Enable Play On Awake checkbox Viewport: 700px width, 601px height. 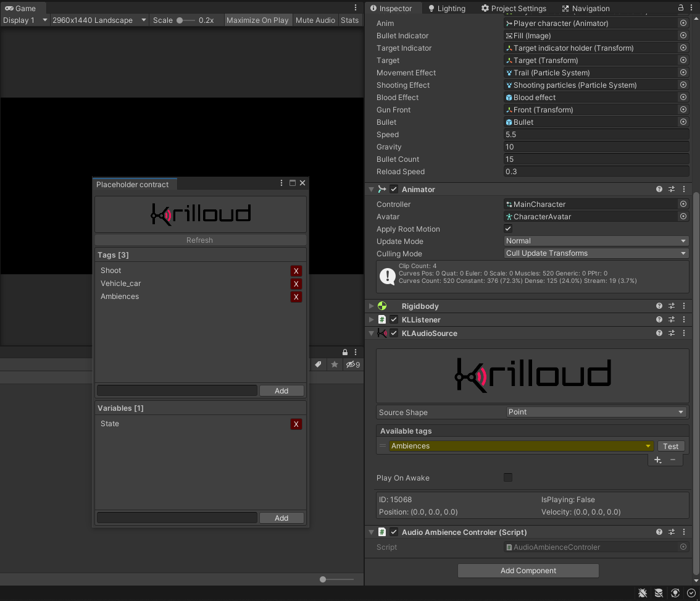click(x=508, y=477)
